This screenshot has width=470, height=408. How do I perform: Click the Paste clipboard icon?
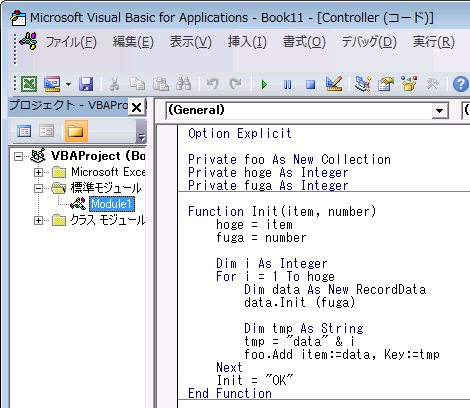(x=161, y=84)
